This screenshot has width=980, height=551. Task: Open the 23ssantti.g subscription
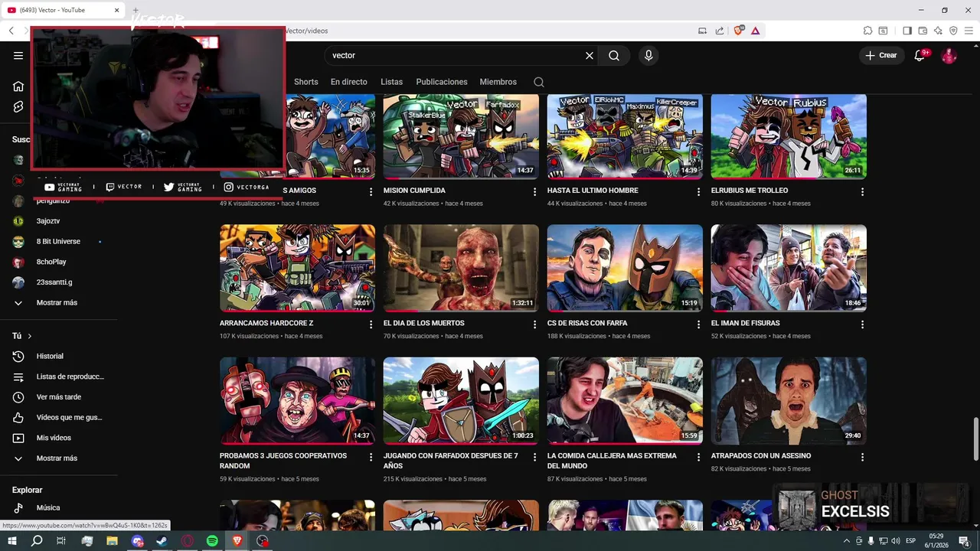54,282
